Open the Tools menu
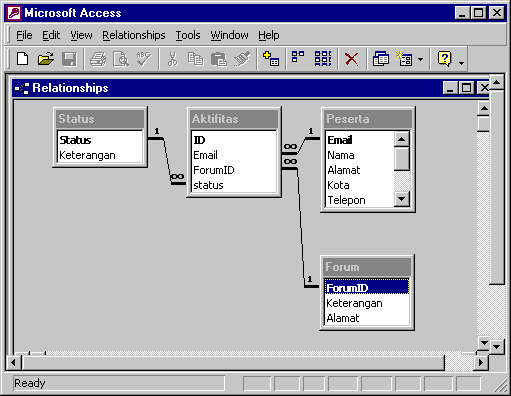The image size is (511, 396). click(188, 35)
